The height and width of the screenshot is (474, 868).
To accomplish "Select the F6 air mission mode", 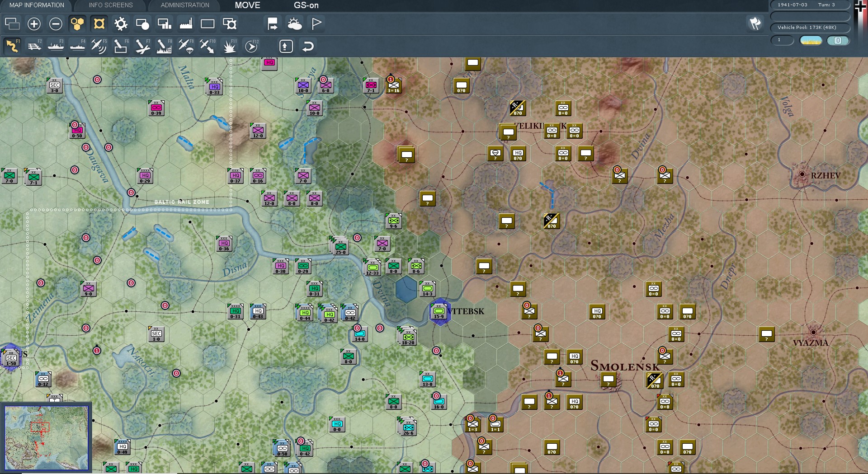I will (121, 46).
